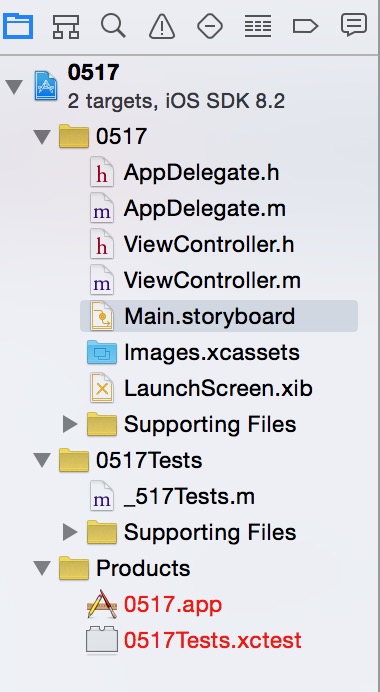The image size is (380, 692).
Task: Collapse the 0517 group folder triangle
Action: (43, 136)
